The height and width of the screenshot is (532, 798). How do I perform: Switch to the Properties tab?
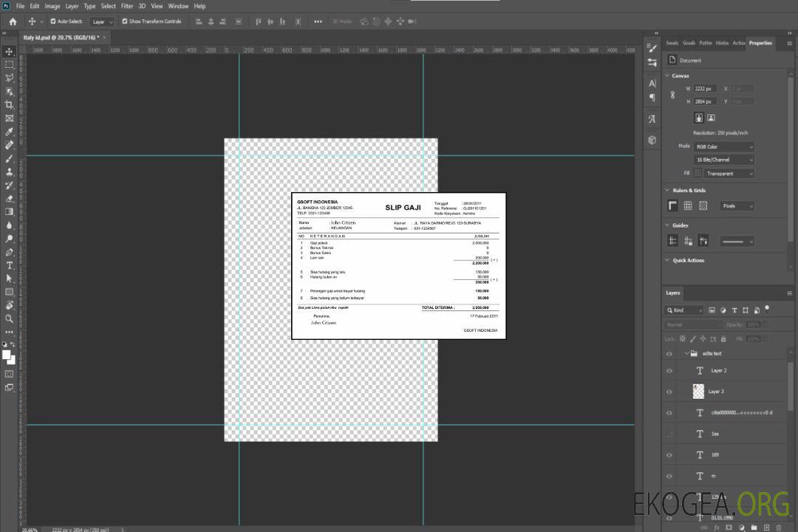(760, 44)
